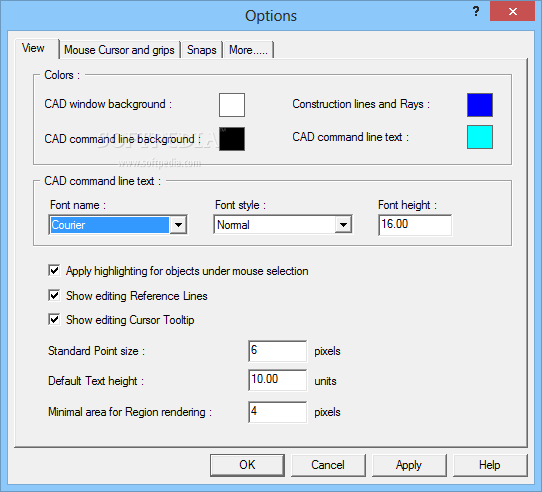This screenshot has height=492, width=542.
Task: Toggle highlighting for objects under mouse selection
Action: tap(54, 270)
